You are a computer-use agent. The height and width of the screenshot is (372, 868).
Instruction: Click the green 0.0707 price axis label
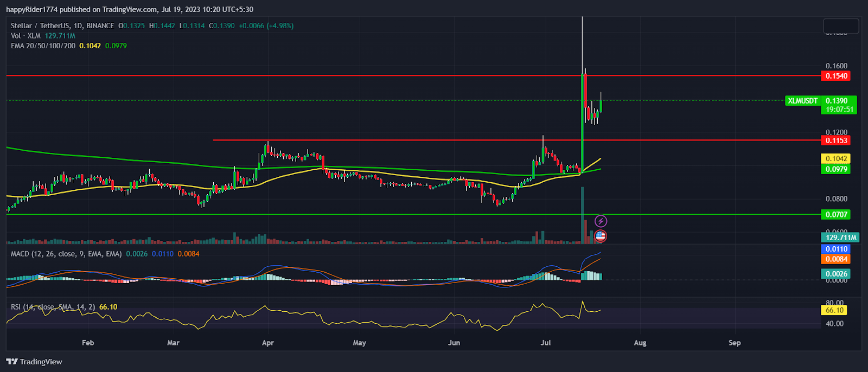coord(837,215)
